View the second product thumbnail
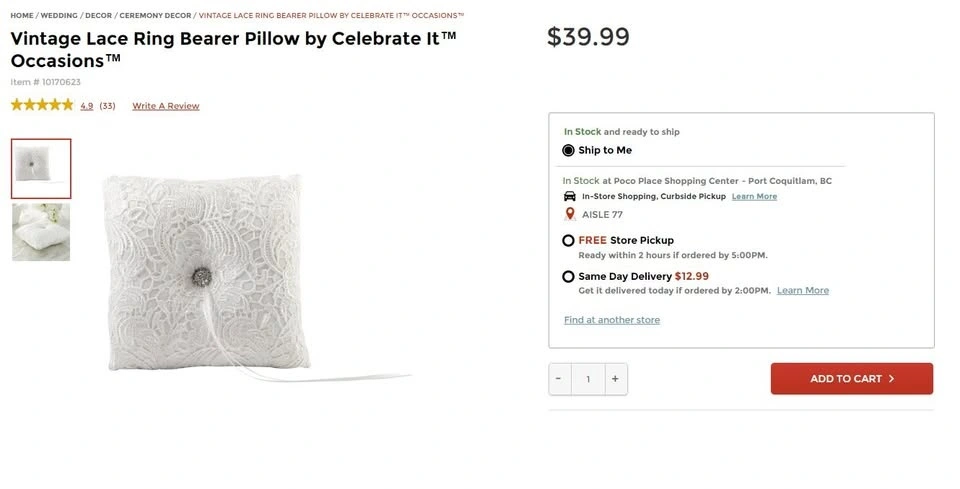Image resolution: width=960 pixels, height=489 pixels. [x=41, y=232]
